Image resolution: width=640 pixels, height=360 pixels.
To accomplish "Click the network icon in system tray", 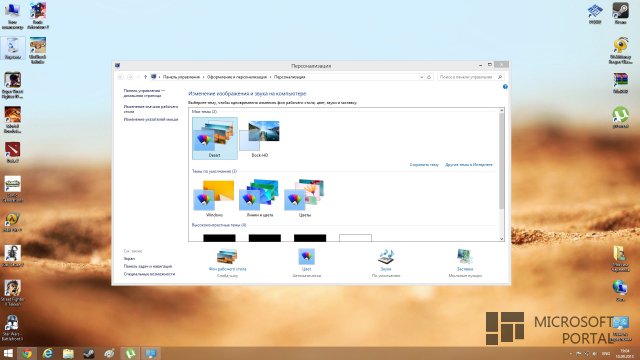I will coord(587,353).
